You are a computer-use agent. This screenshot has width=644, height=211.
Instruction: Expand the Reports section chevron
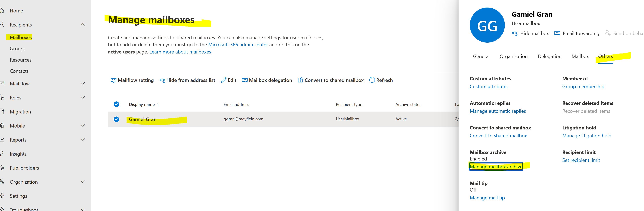[83, 140]
